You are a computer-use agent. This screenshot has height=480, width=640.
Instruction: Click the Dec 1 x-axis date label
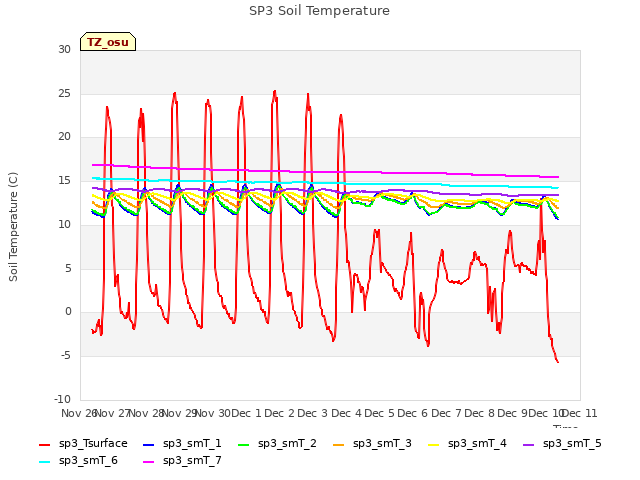[247, 413]
